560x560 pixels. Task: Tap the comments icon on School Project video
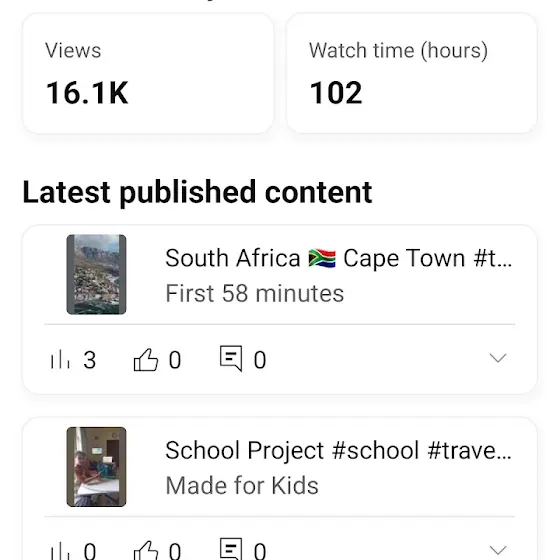click(x=231, y=549)
